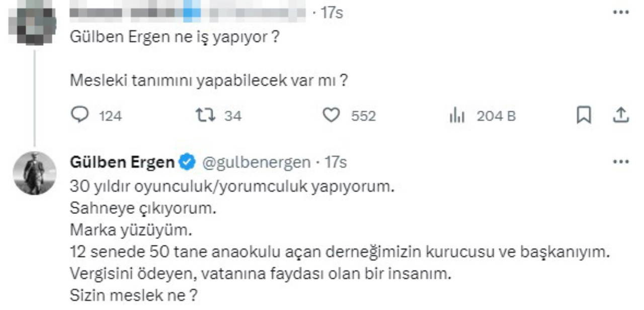The width and height of the screenshot is (644, 310).
Task: Click the first tweet's 17s timestamp
Action: tap(332, 13)
